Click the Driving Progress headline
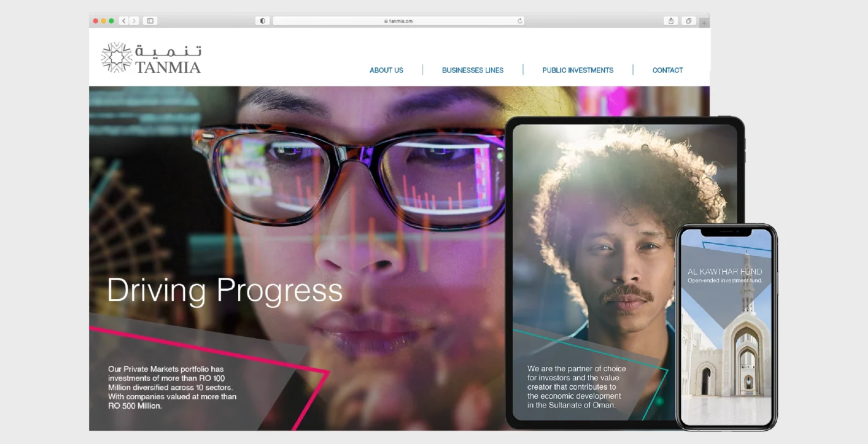The image size is (868, 444). (x=225, y=290)
